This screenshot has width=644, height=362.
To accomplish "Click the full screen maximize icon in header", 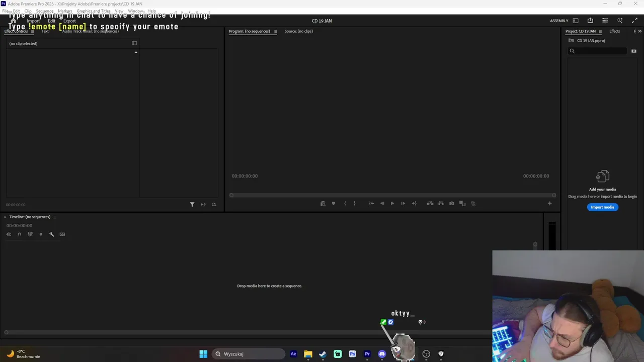I will click(x=634, y=21).
